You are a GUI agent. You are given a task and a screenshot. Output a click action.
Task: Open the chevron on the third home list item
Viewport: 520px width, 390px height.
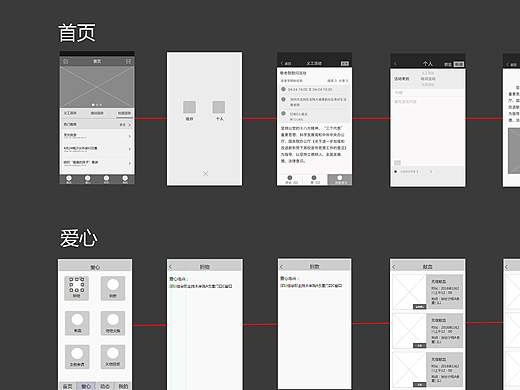(129, 163)
